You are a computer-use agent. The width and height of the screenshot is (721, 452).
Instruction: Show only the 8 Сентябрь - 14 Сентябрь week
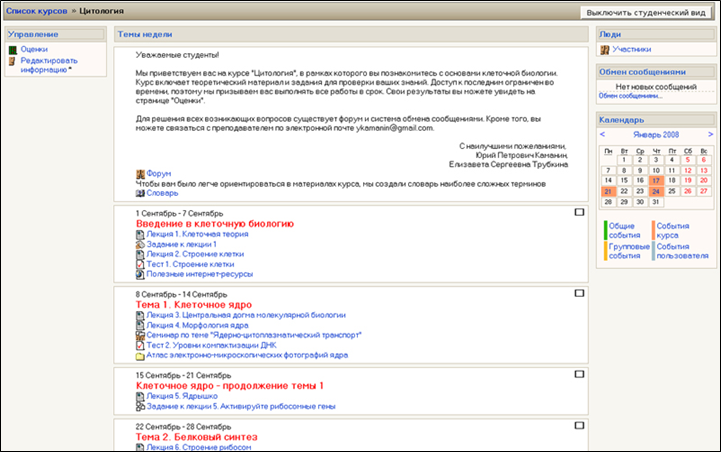(x=579, y=293)
